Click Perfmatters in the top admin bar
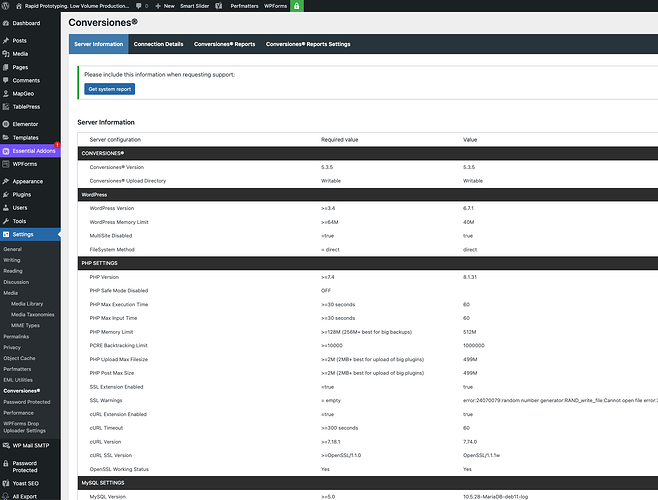658x500 pixels. pyautogui.click(x=243, y=5)
